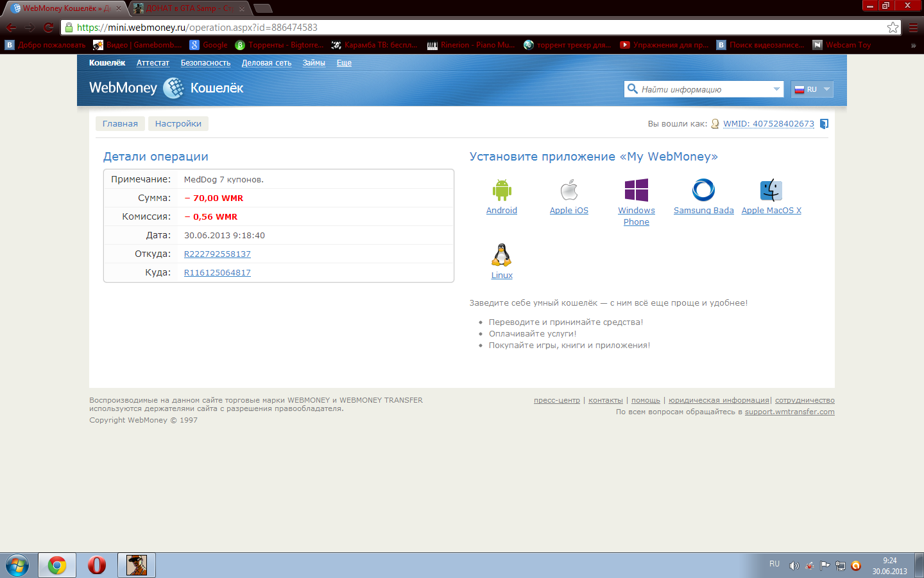Image resolution: width=924 pixels, height=578 pixels.
Task: Click the GTA game taskbar icon
Action: click(x=137, y=566)
